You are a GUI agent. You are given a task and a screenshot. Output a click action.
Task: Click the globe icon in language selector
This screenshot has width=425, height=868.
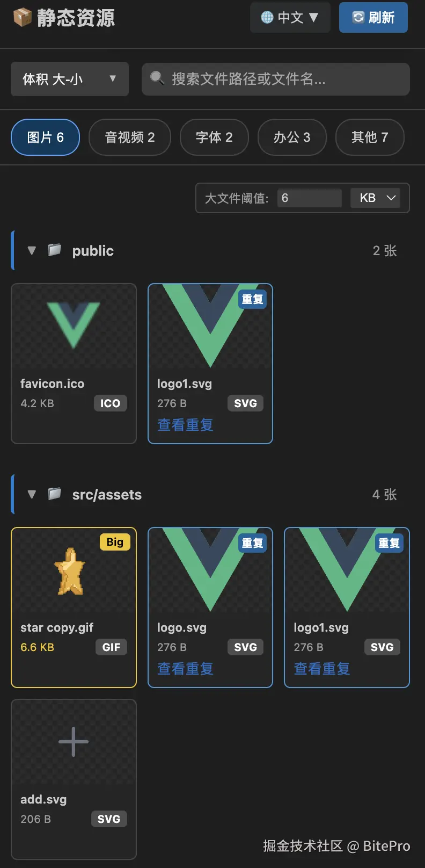coord(267,18)
